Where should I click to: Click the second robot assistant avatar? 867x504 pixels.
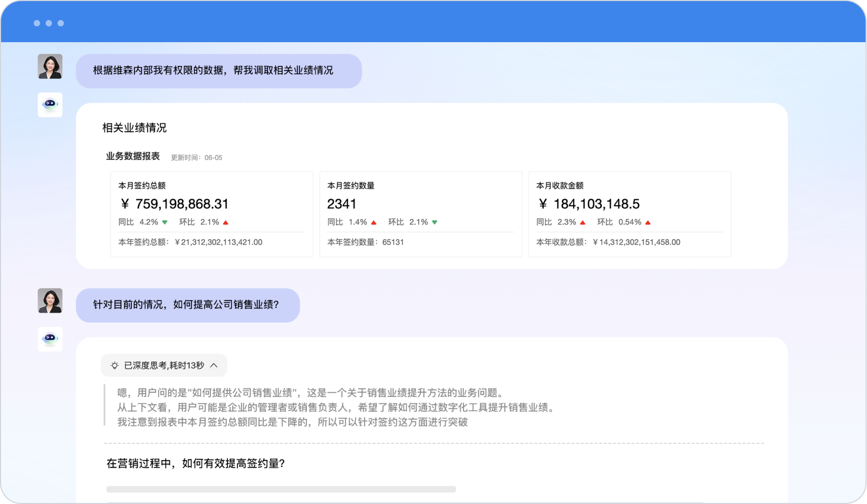coord(50,338)
